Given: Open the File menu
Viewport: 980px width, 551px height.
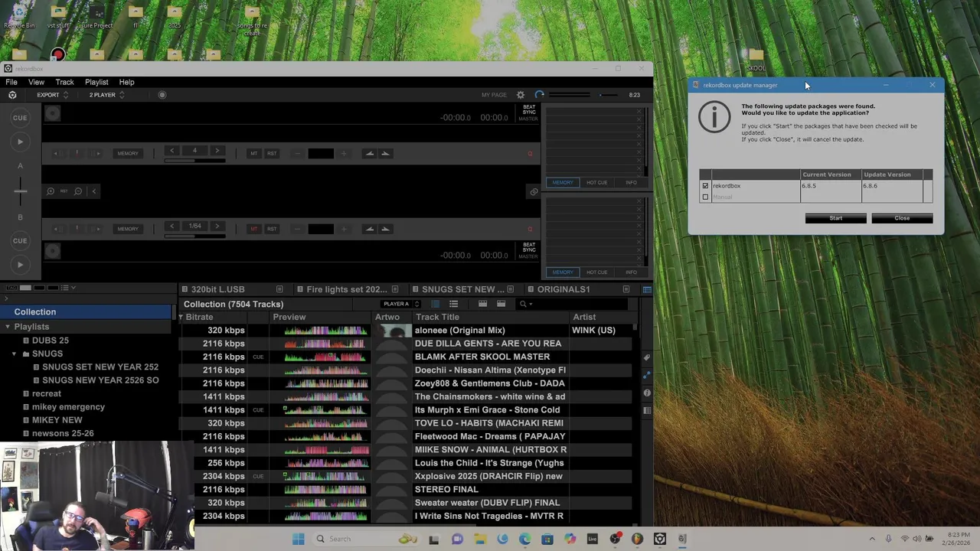Looking at the screenshot, I should 11,82.
